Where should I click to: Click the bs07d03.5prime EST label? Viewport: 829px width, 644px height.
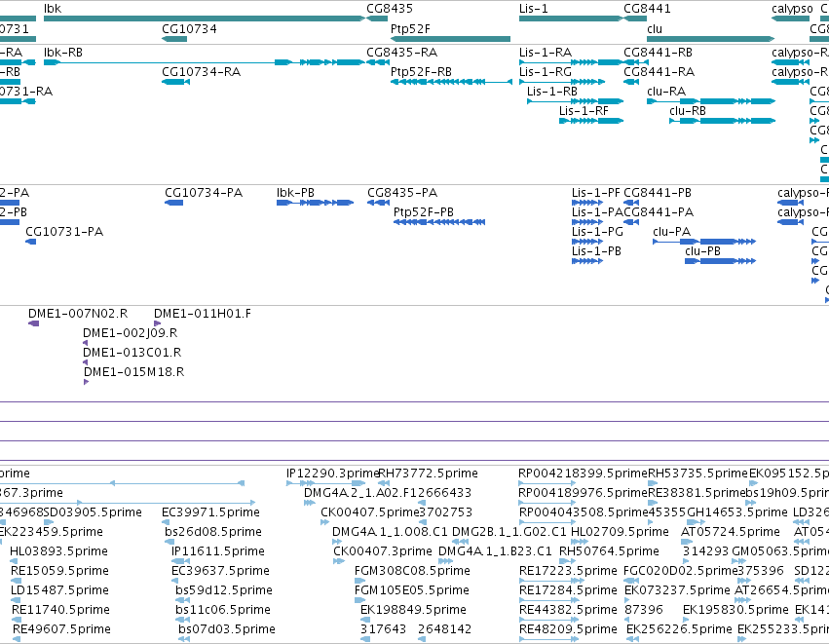[x=227, y=630]
